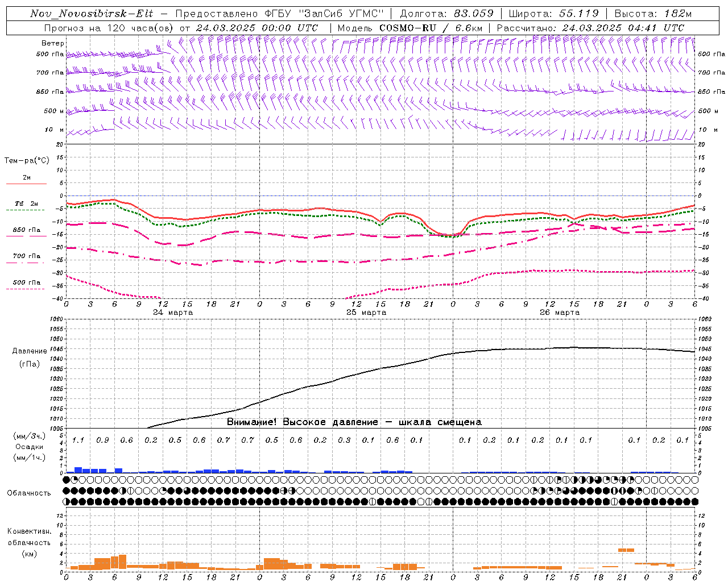Image resolution: width=728 pixels, height=582 pixels.
Task: Click the (мм/3ч.) precipitation unit label
Action: (x=30, y=436)
